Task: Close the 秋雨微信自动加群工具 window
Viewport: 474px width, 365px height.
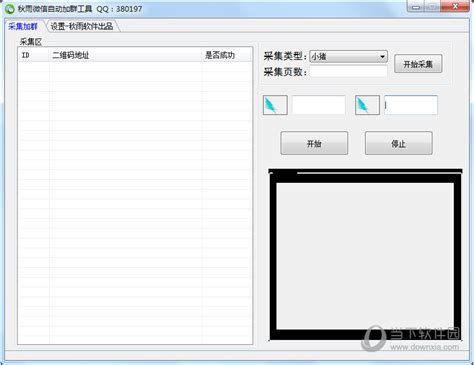Action: [x=454, y=7]
